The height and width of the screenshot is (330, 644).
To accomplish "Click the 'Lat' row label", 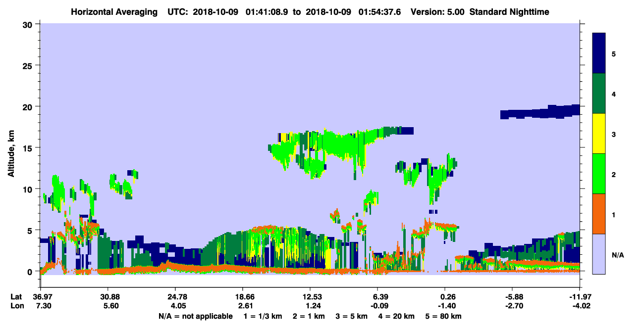I will tap(16, 297).
